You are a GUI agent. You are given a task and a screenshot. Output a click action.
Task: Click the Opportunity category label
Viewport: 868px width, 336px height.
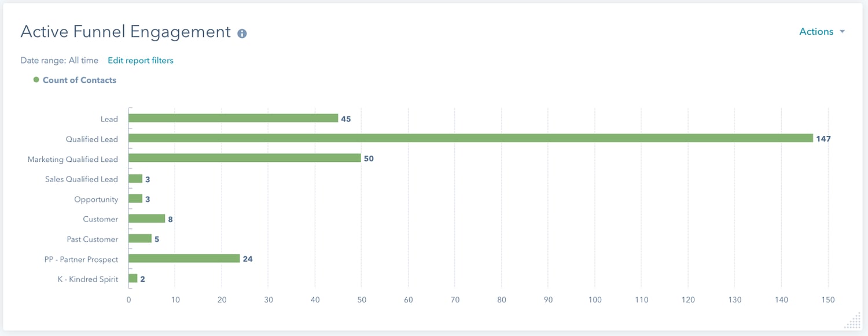coord(96,199)
